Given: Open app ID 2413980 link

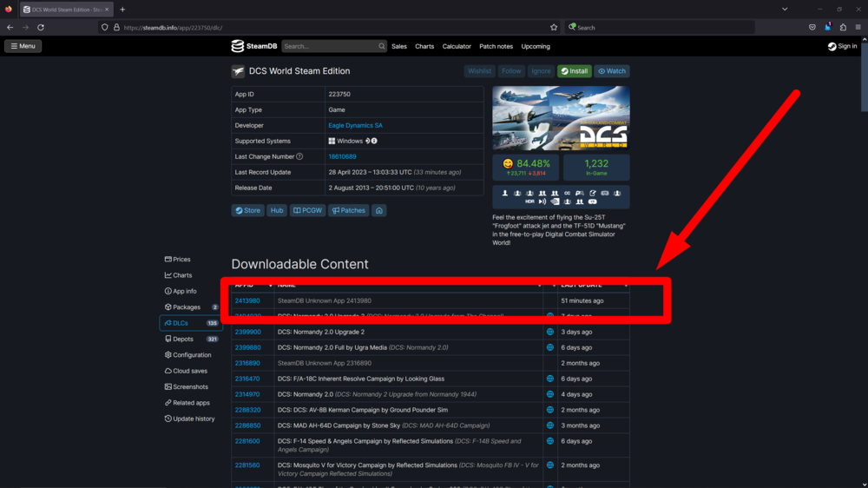Looking at the screenshot, I should click(x=247, y=300).
